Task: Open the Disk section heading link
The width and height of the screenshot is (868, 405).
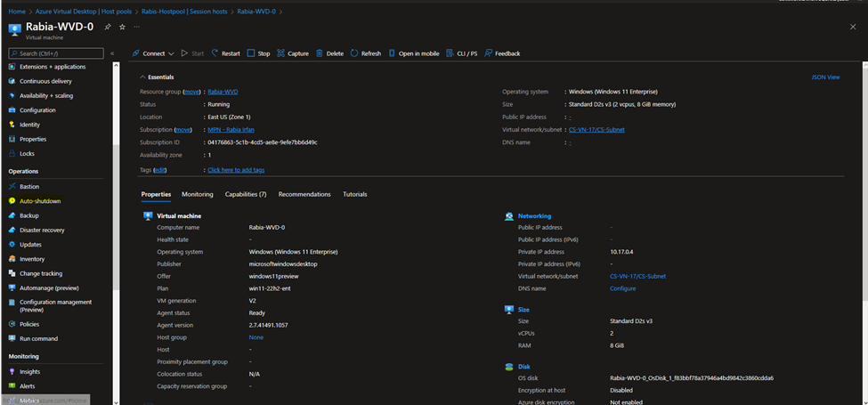Action: 523,367
